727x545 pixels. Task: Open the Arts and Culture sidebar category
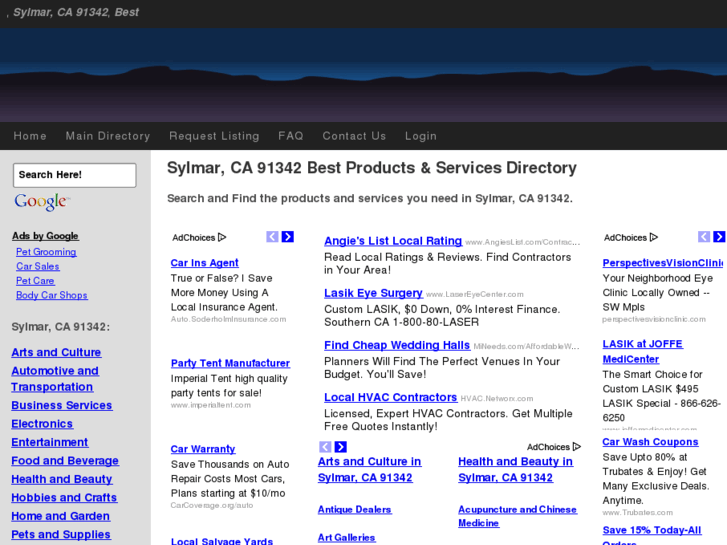tap(56, 353)
